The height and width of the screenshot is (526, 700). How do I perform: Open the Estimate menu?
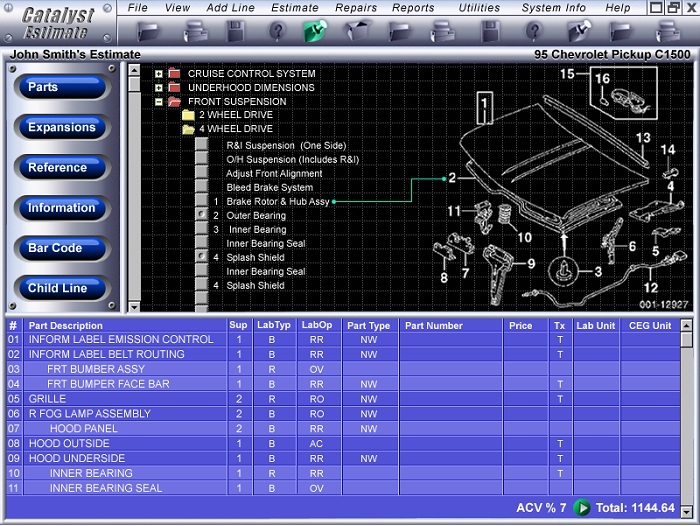pyautogui.click(x=295, y=8)
